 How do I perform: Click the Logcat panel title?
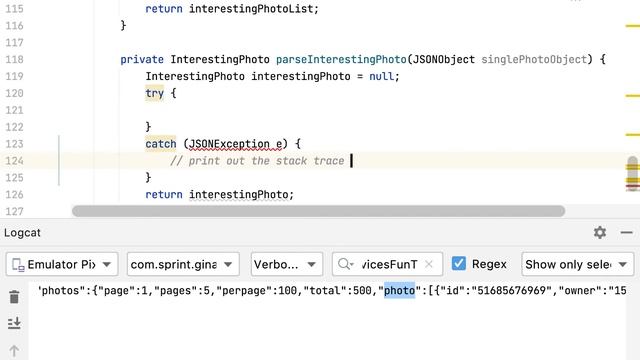pos(22,233)
